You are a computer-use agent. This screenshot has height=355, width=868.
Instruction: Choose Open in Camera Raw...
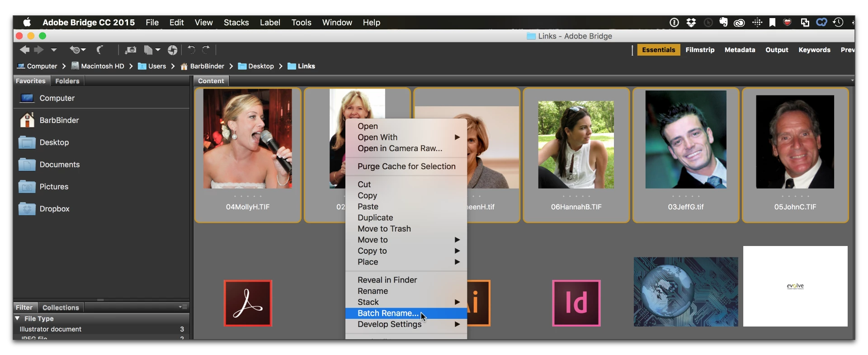[406, 148]
